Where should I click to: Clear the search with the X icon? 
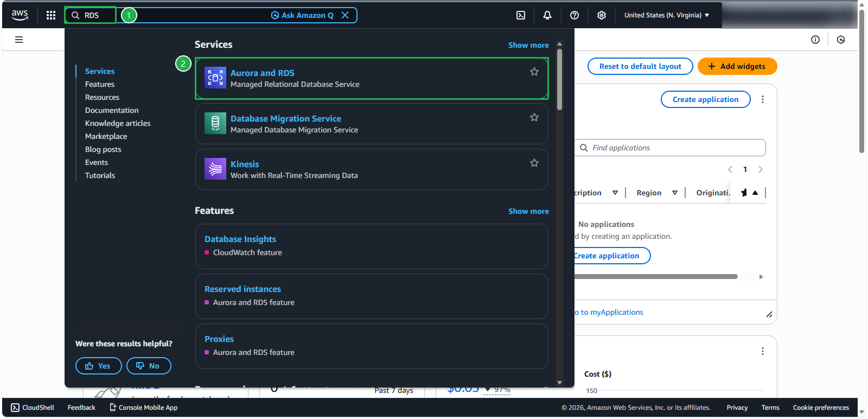pos(345,15)
